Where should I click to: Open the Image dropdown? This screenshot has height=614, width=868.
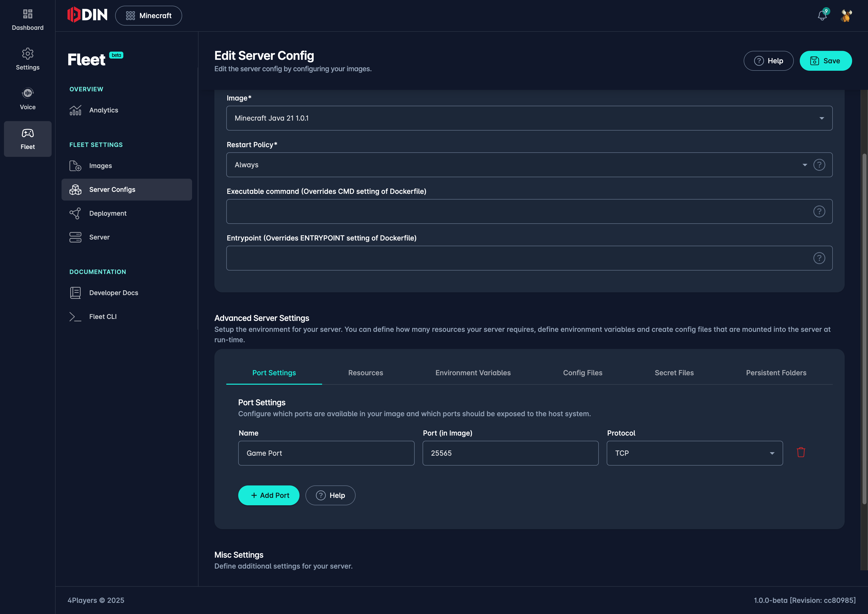[x=529, y=118]
